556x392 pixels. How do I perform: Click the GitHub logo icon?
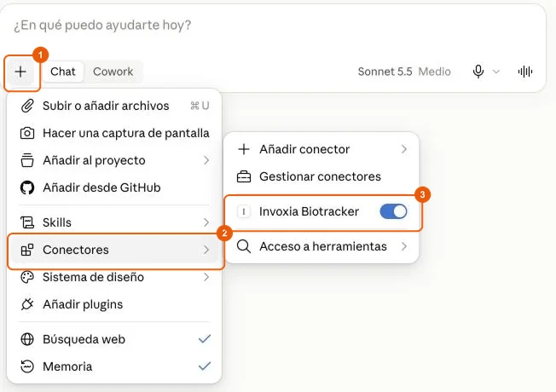coord(27,187)
